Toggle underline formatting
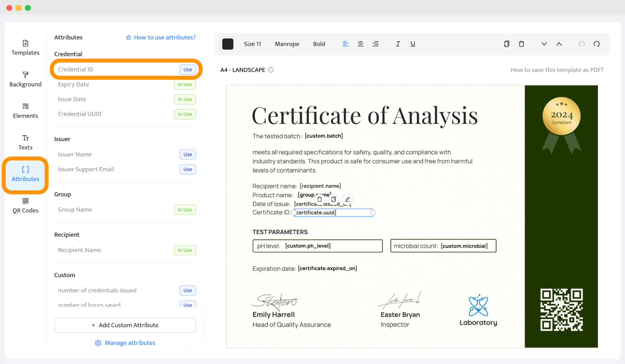The image size is (625, 364). click(x=413, y=44)
